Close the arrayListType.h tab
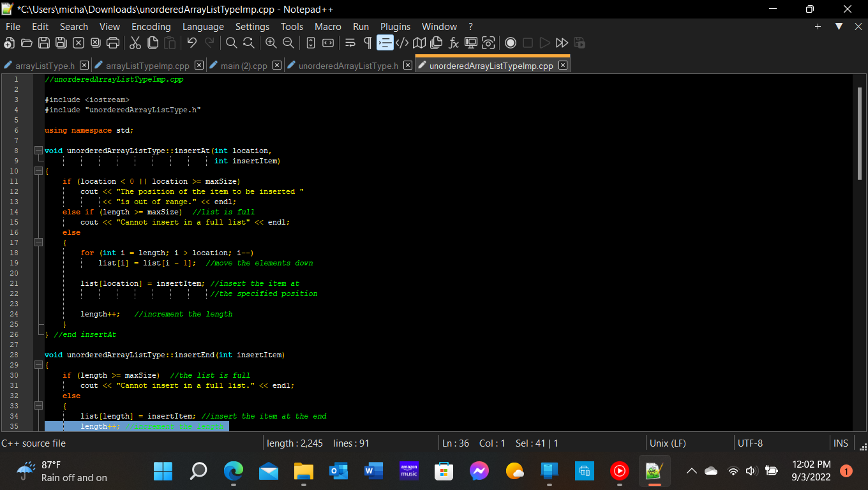868x490 pixels. click(x=84, y=64)
